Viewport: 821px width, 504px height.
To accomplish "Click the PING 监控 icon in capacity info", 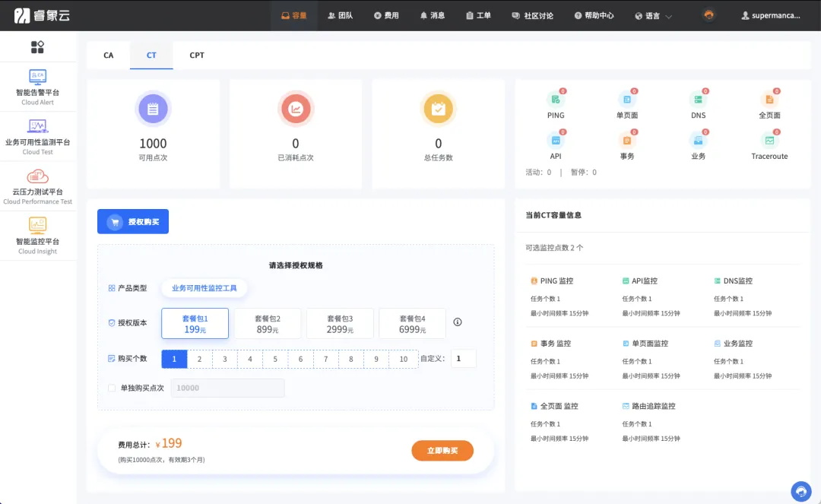I will pos(534,281).
